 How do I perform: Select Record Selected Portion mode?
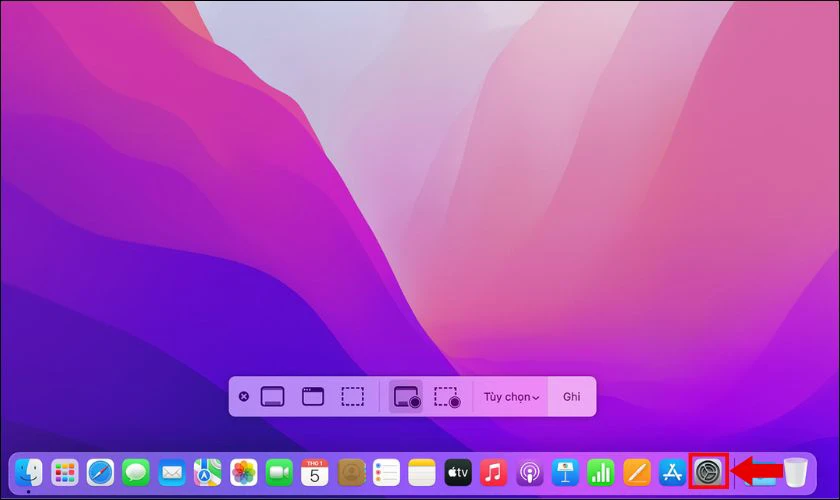pyautogui.click(x=447, y=397)
